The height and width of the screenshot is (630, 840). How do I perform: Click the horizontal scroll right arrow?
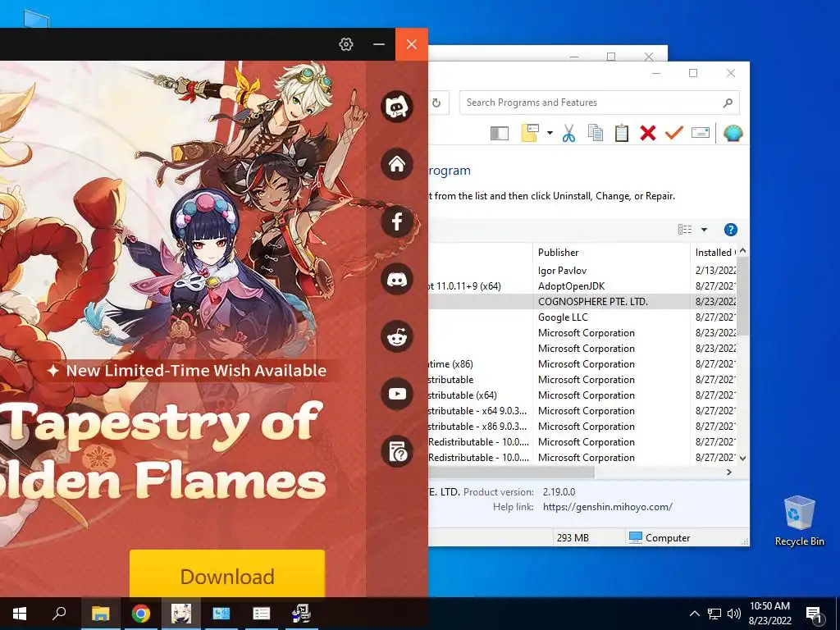(x=728, y=472)
